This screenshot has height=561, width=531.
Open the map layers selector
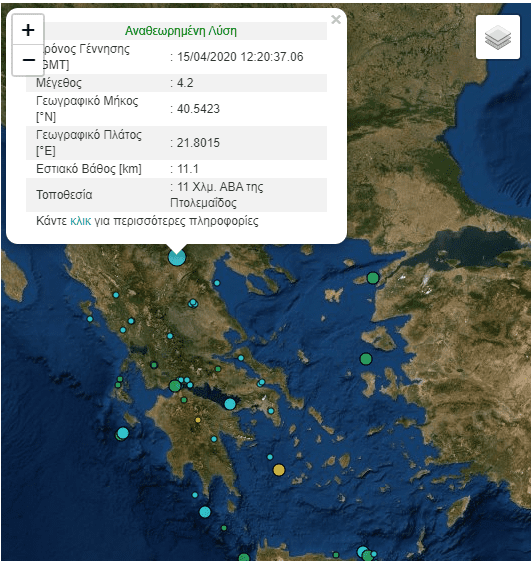(x=497, y=37)
